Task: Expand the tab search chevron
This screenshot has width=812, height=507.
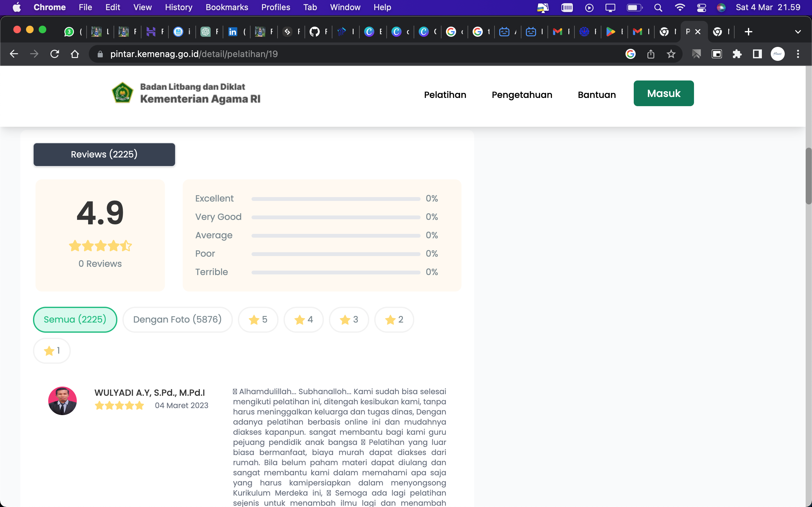Action: [x=798, y=32]
